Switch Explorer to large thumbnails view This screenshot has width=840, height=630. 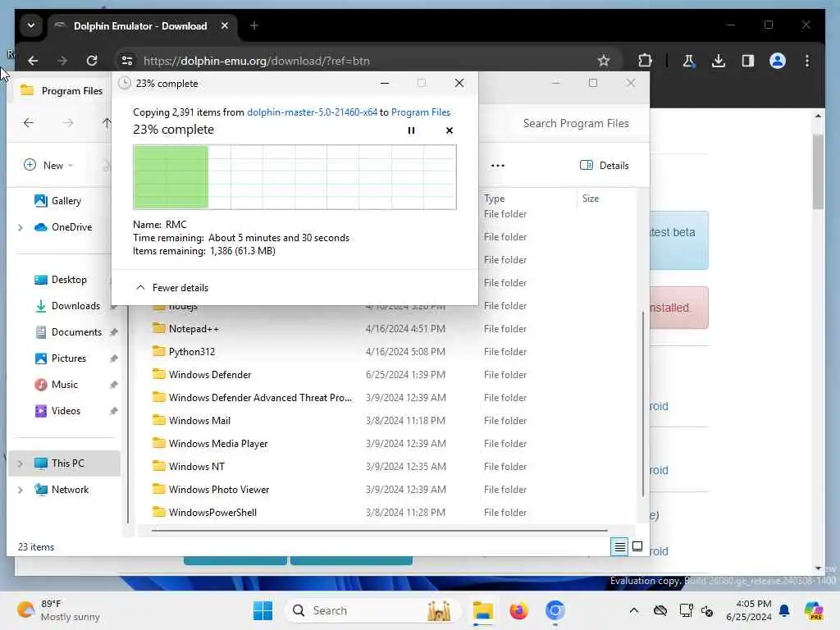point(637,546)
